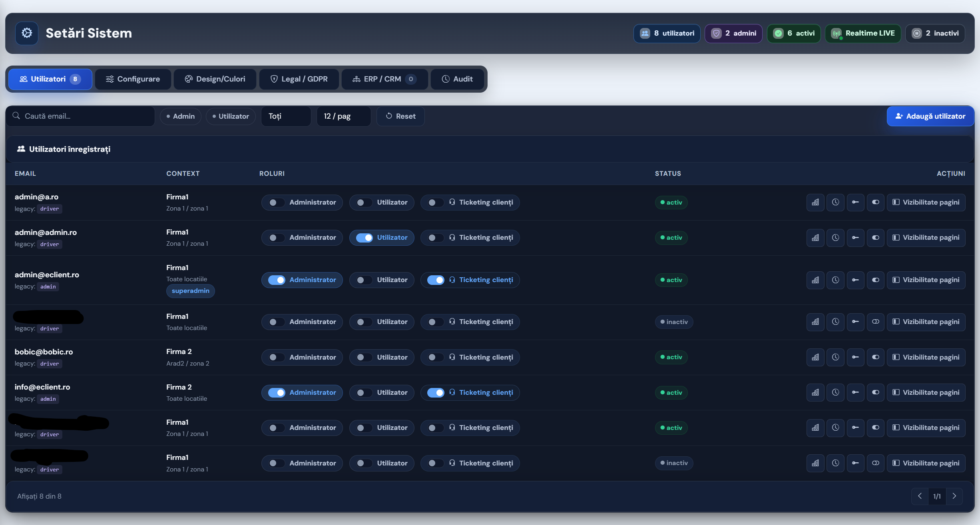Open the ERP / CRM tab
The height and width of the screenshot is (525, 980).
point(384,79)
